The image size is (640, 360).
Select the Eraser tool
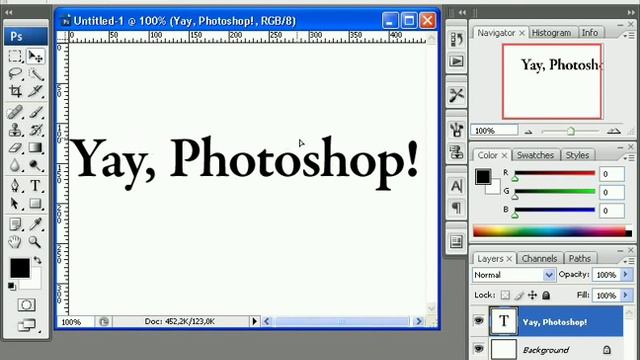[x=15, y=147]
